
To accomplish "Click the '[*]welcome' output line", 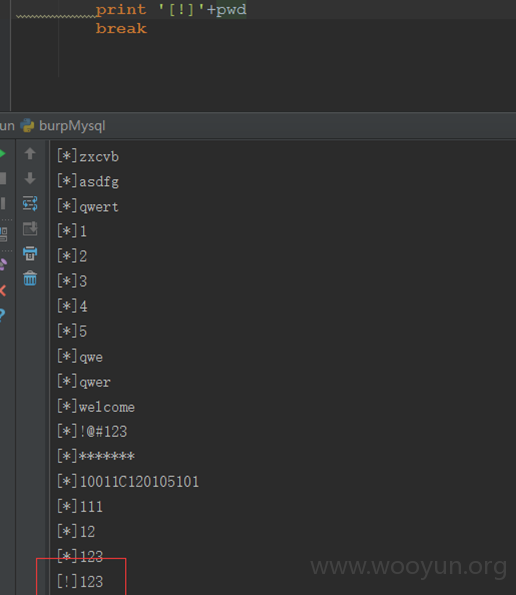I will tap(96, 407).
